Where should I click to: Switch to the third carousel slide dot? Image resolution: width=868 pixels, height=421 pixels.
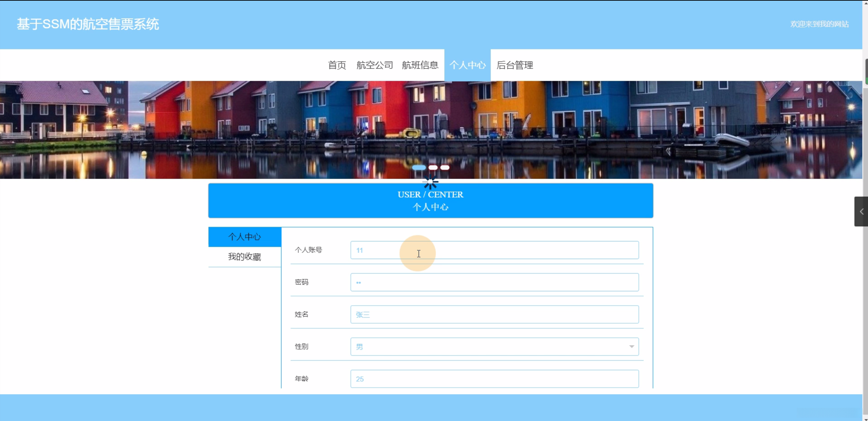(x=445, y=167)
